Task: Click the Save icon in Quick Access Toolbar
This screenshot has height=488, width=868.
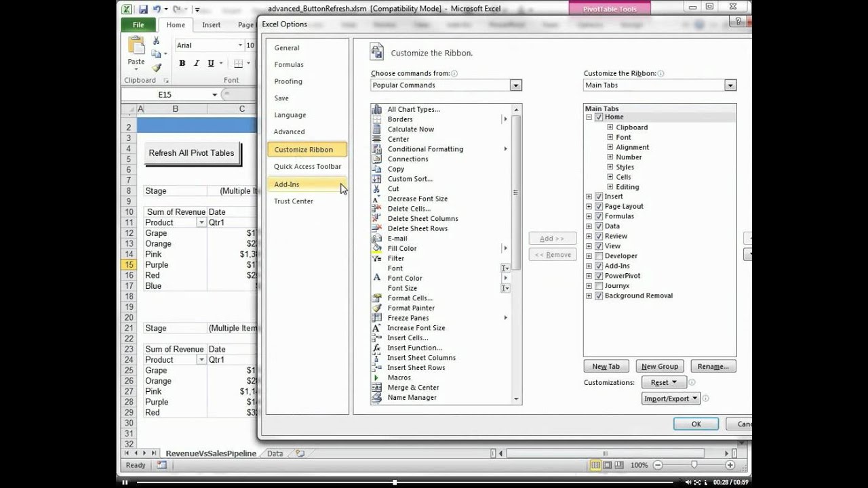Action: [143, 9]
